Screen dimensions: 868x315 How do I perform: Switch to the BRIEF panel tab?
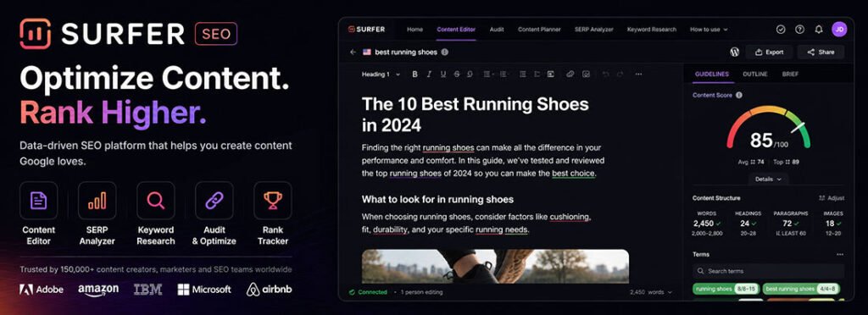(791, 74)
